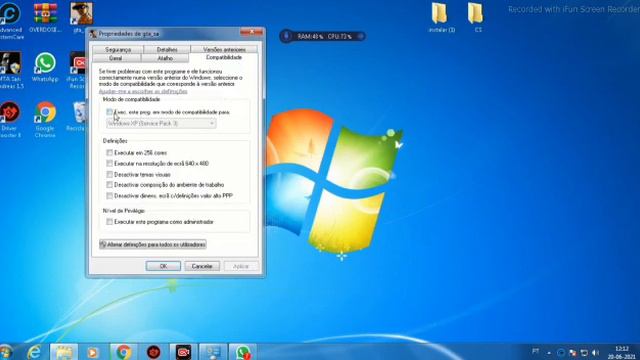Open the Windows Start menu

(x=6, y=352)
